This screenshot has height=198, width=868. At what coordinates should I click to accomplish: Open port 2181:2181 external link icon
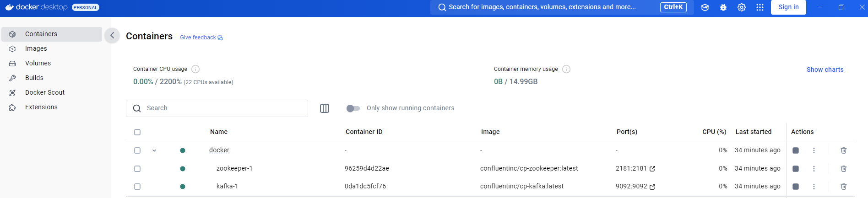coord(652,169)
